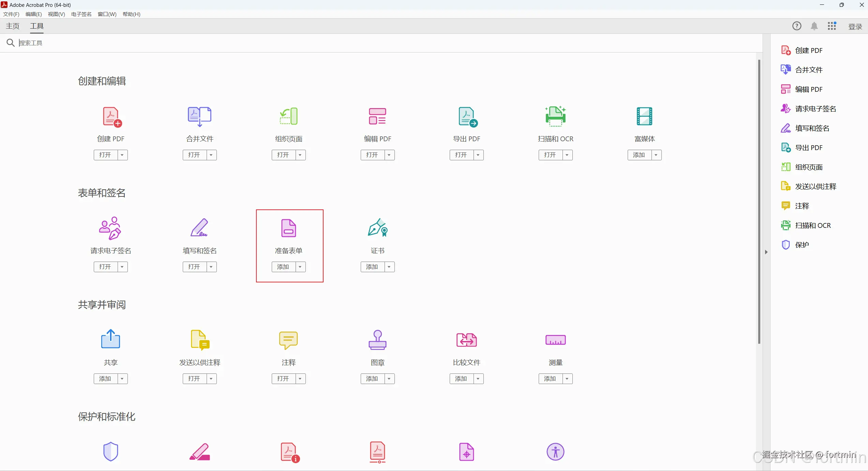Viewport: 868px width, 471px height.
Task: Collapse the right tools pane arrow
Action: pos(766,252)
